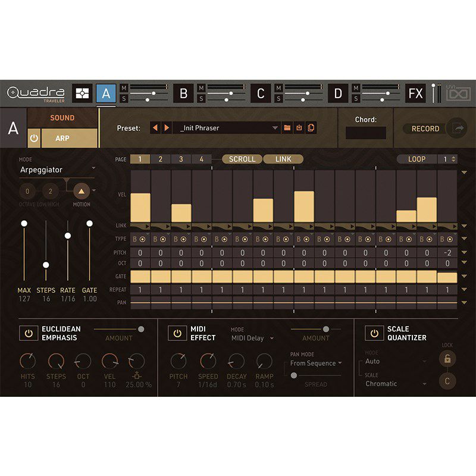
Task: Select layer D in the top bar
Action: 338,93
